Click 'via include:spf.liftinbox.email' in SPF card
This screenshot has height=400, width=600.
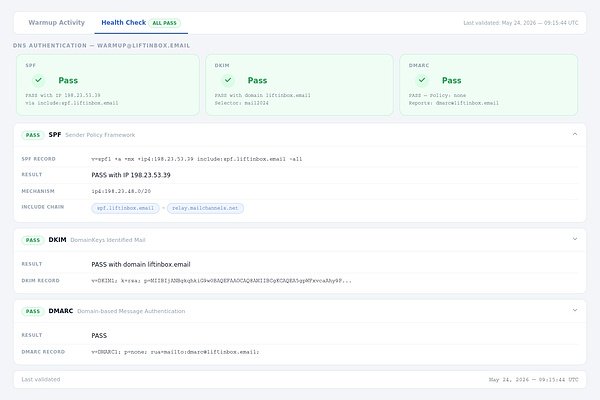click(72, 103)
